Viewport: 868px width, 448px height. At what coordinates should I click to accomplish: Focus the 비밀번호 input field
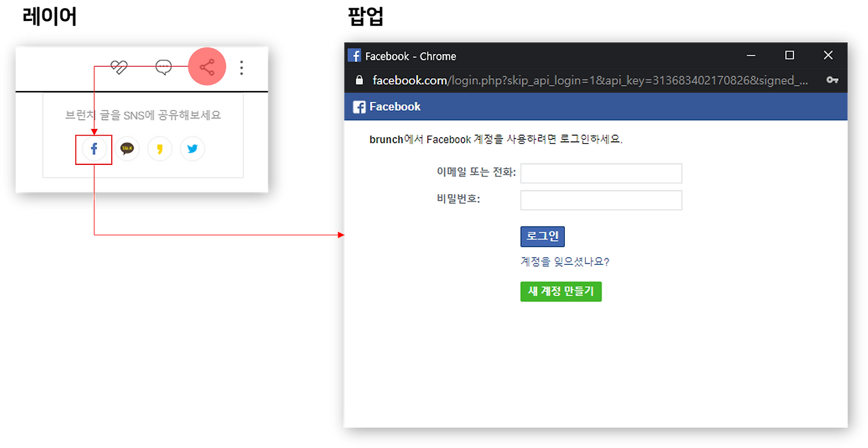(601, 200)
